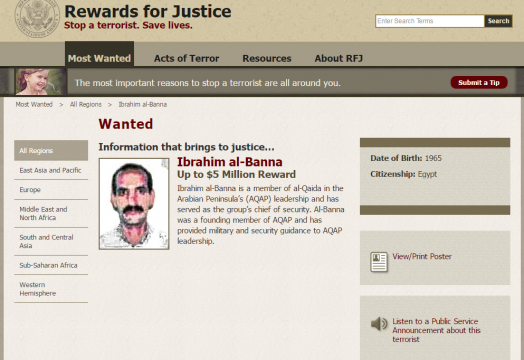
Task: Go to Resources section
Action: click(x=267, y=58)
